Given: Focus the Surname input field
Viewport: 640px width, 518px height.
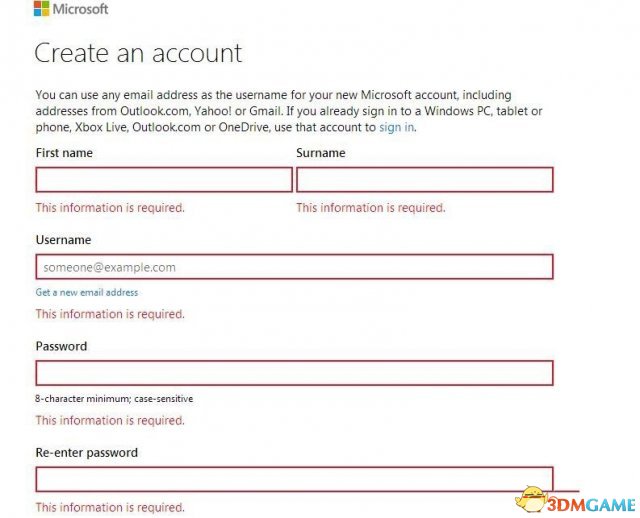Looking at the screenshot, I should (424, 180).
